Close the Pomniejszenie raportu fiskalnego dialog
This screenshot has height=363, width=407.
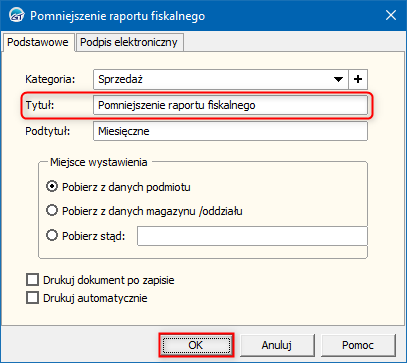tap(391, 16)
